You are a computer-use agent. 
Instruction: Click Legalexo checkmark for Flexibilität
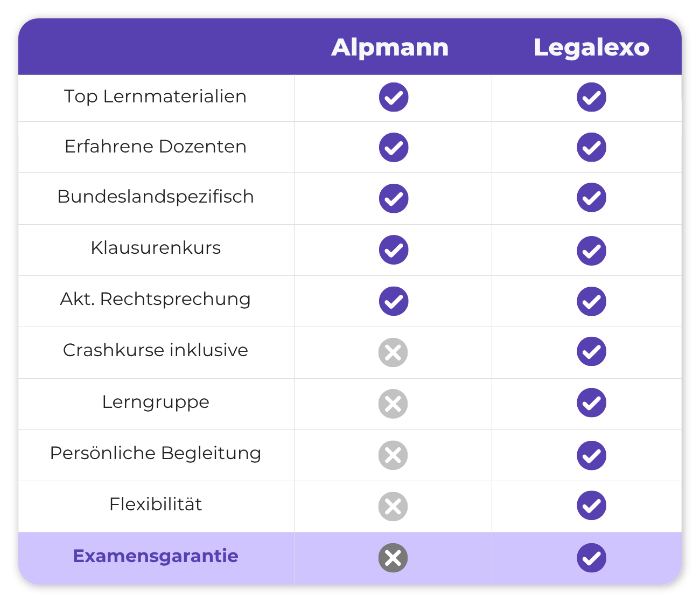(x=592, y=505)
